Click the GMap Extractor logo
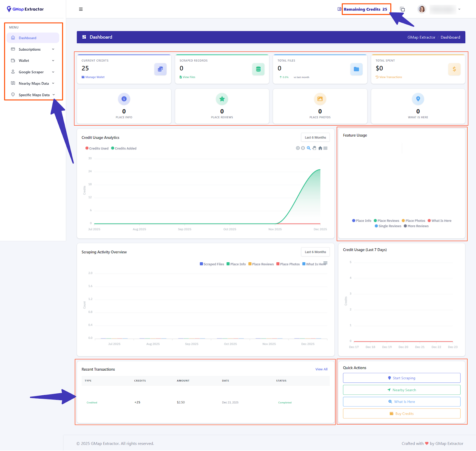This screenshot has height=451, width=476. pyautogui.click(x=25, y=9)
